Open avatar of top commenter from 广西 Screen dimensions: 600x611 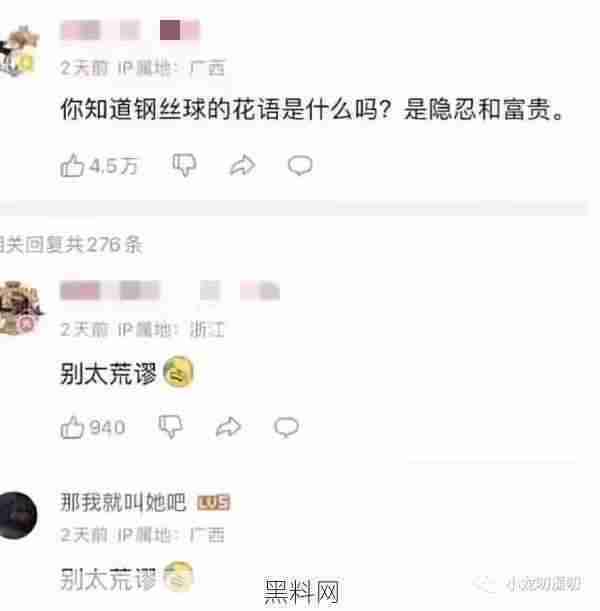coord(19,52)
